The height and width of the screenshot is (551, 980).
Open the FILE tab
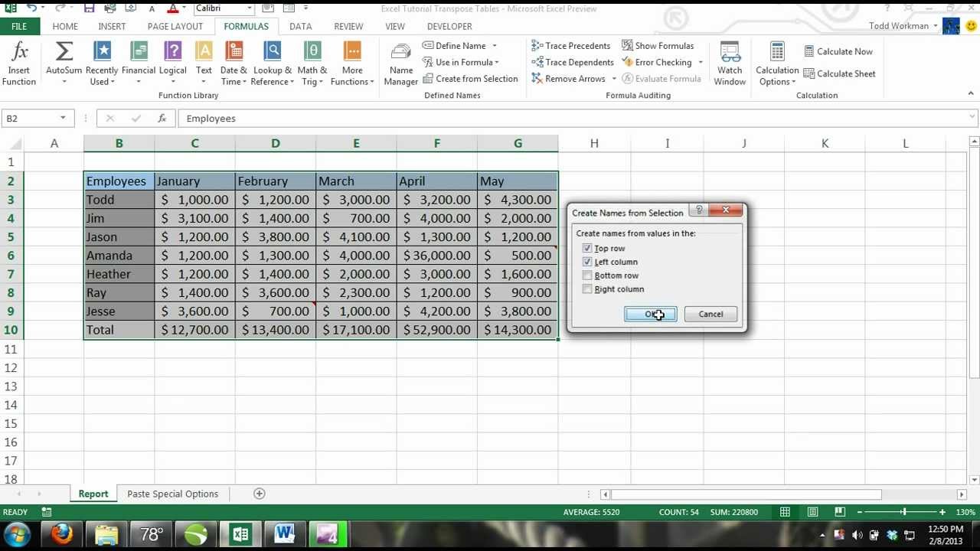pos(19,26)
